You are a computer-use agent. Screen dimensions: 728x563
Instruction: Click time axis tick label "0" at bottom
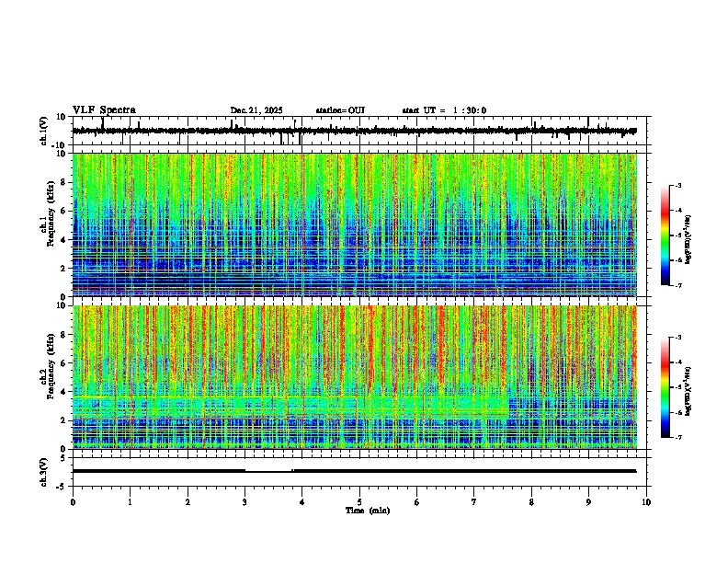click(73, 502)
